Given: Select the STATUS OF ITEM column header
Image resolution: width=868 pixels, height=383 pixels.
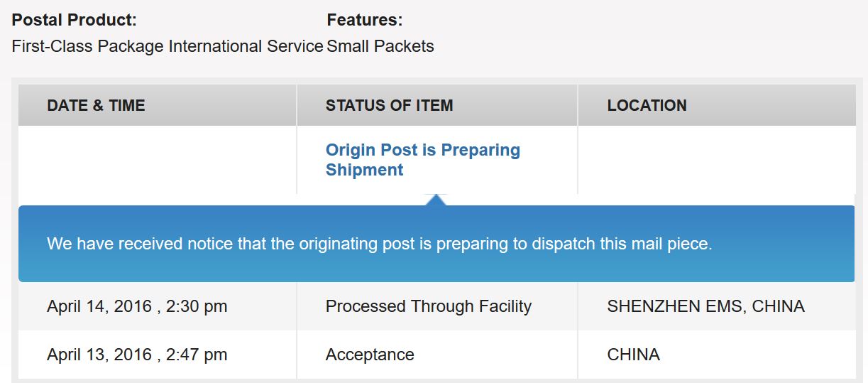Looking at the screenshot, I should pyautogui.click(x=389, y=106).
